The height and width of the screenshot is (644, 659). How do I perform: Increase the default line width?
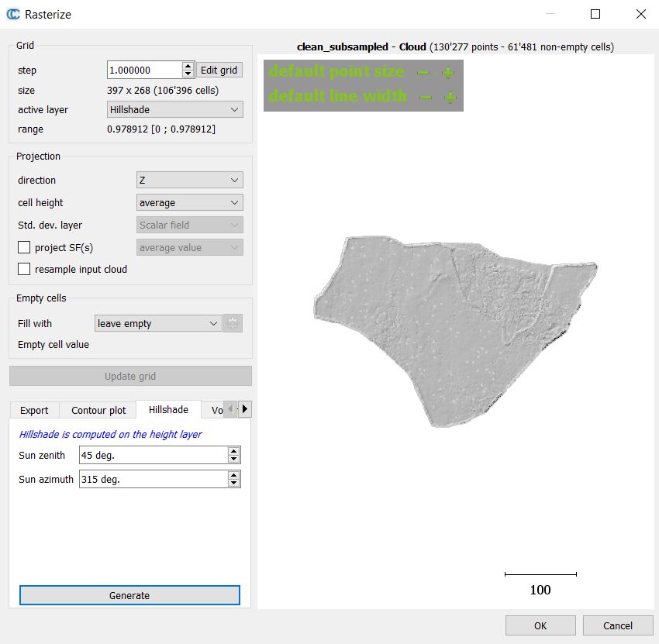[450, 95]
